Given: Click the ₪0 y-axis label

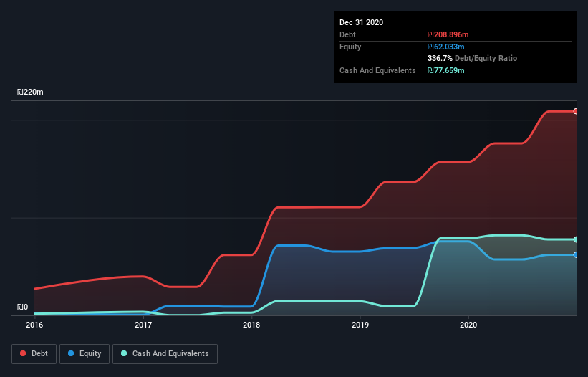Looking at the screenshot, I should click(22, 307).
